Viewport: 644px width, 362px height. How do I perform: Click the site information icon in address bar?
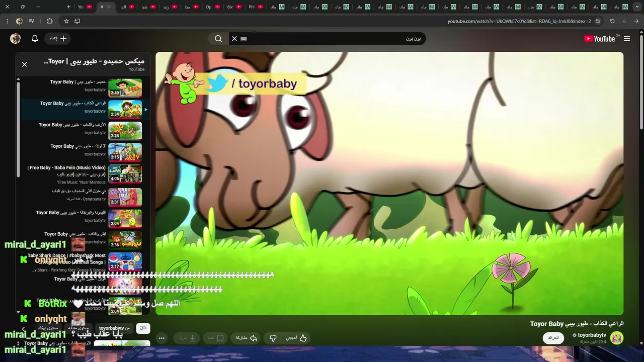coord(598,21)
